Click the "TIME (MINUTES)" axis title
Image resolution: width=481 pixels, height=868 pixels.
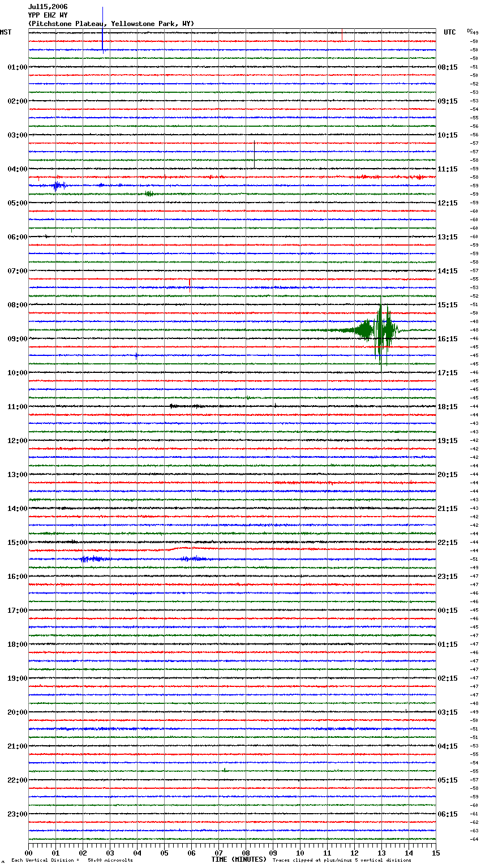coord(239,860)
